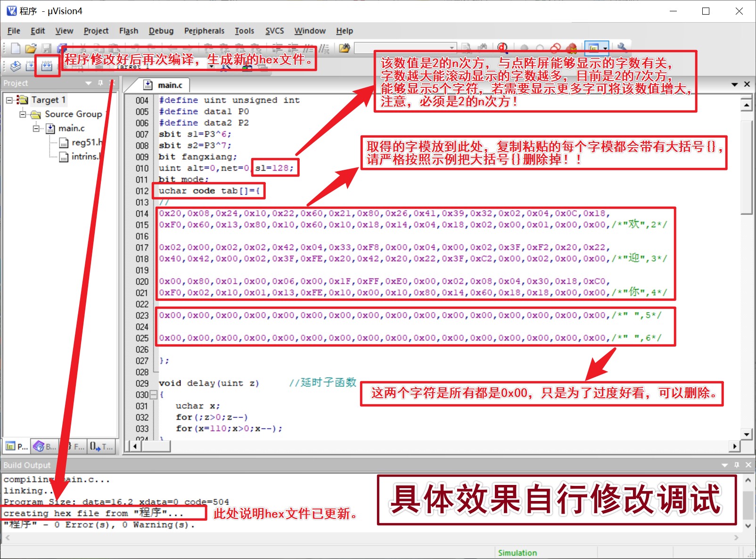The width and height of the screenshot is (756, 559).
Task: Pin the Build Output panel
Action: click(x=737, y=465)
